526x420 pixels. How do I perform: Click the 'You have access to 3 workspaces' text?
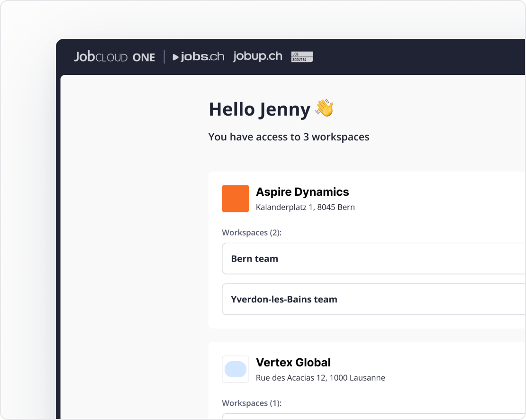coord(289,137)
